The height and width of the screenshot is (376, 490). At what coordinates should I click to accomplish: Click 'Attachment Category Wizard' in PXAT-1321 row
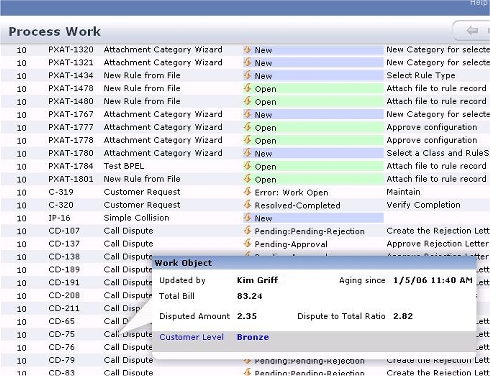(x=163, y=62)
